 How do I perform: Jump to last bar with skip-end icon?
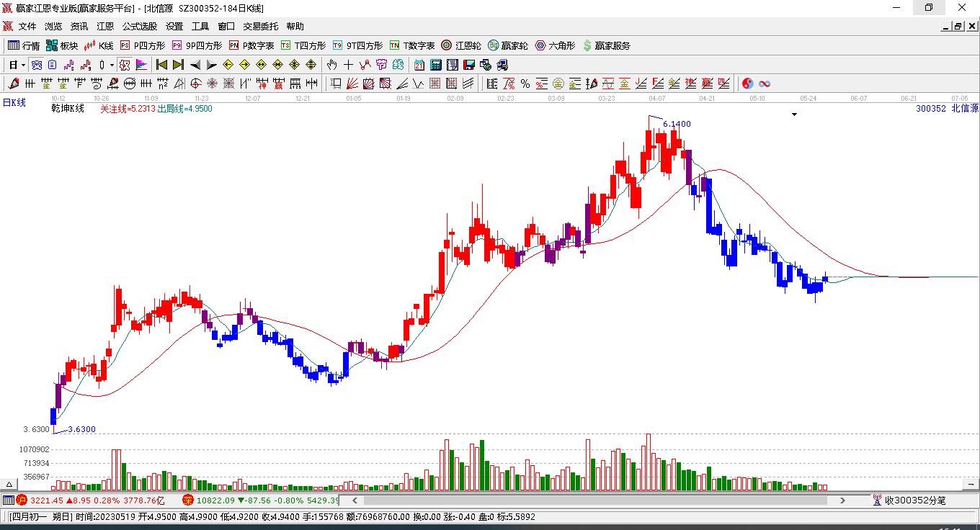pyautogui.click(x=178, y=65)
